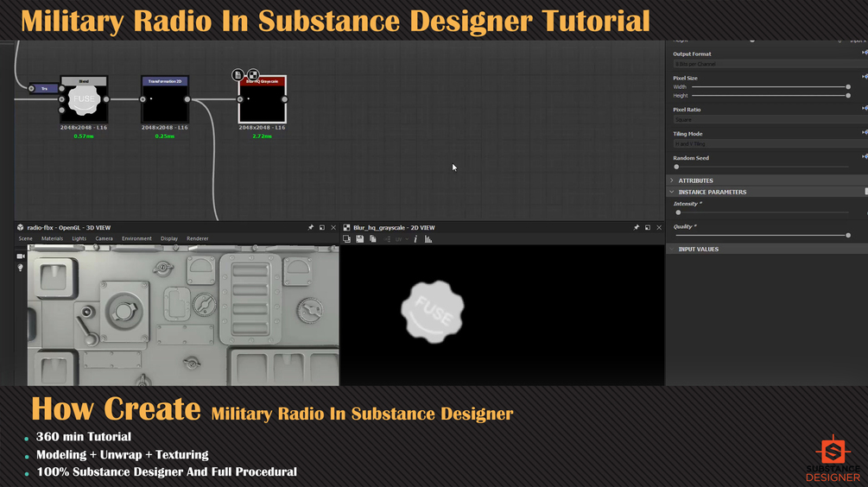Pin the 2D VIEW panel
Viewport: 868px width, 487px height.
(x=636, y=227)
